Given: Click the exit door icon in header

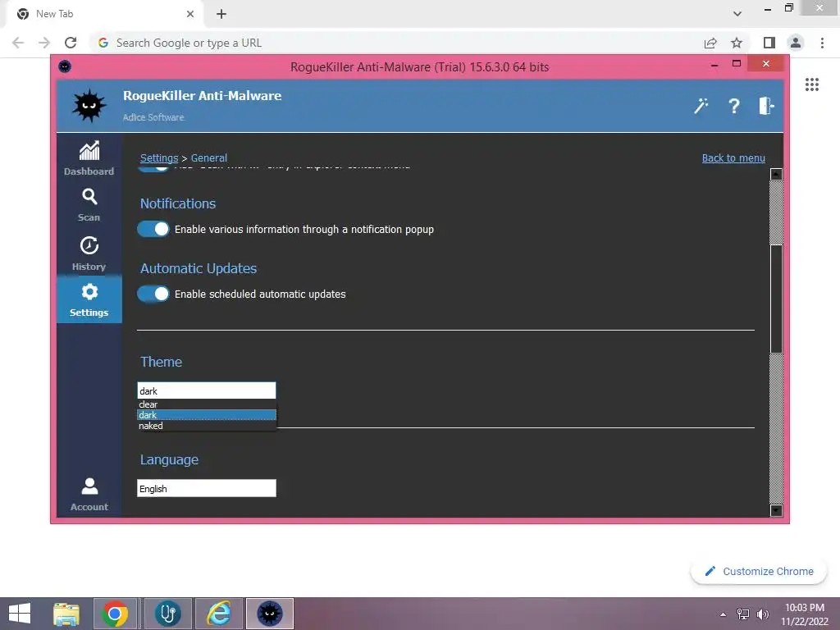Looking at the screenshot, I should tap(766, 106).
